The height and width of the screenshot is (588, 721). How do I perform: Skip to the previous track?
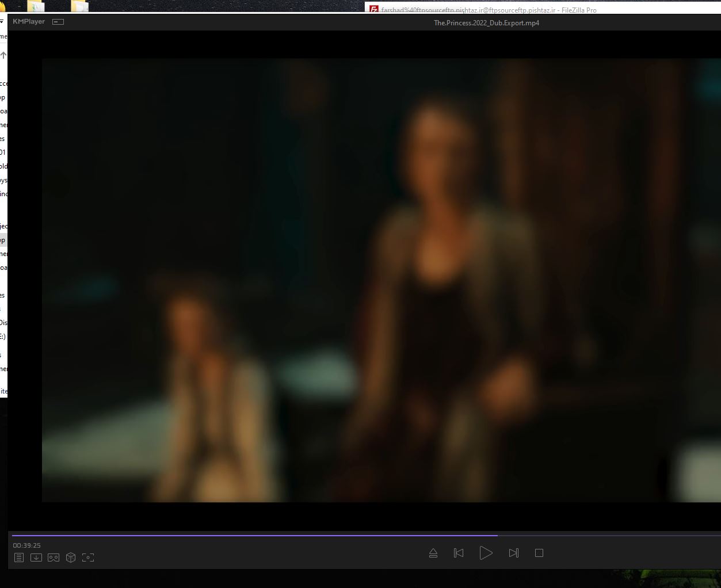coord(459,553)
